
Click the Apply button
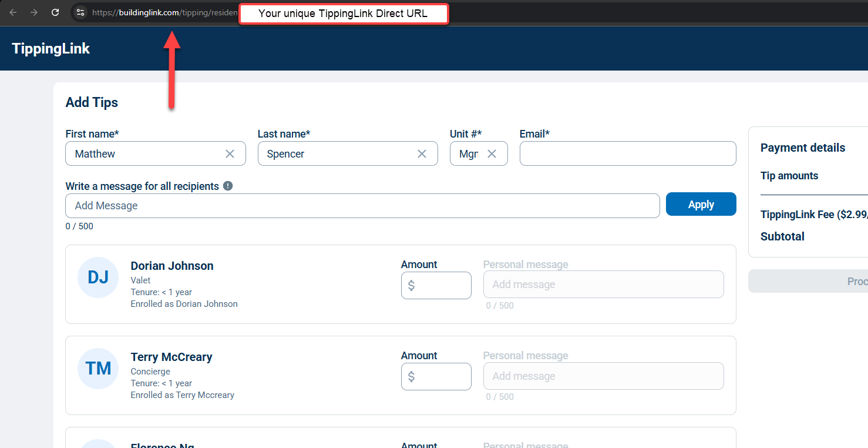pyautogui.click(x=701, y=204)
